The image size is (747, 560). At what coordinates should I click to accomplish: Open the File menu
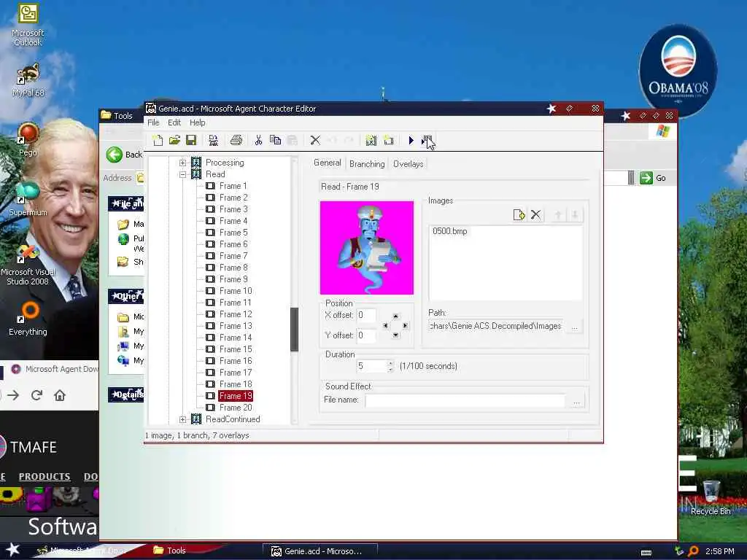pos(153,122)
